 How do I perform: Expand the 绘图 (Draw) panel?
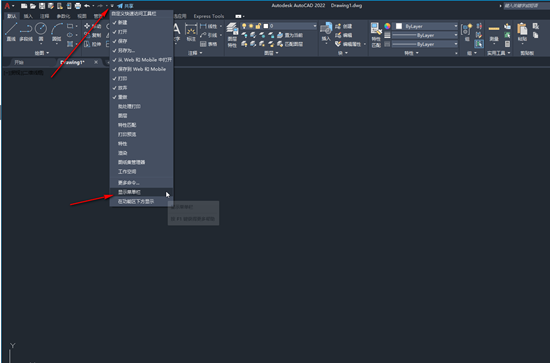(x=42, y=53)
